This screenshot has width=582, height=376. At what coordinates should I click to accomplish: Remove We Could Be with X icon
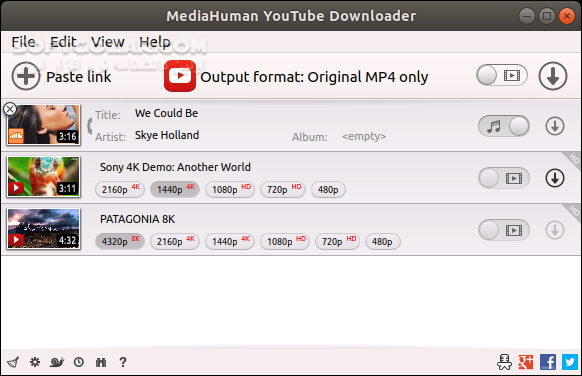tap(10, 109)
